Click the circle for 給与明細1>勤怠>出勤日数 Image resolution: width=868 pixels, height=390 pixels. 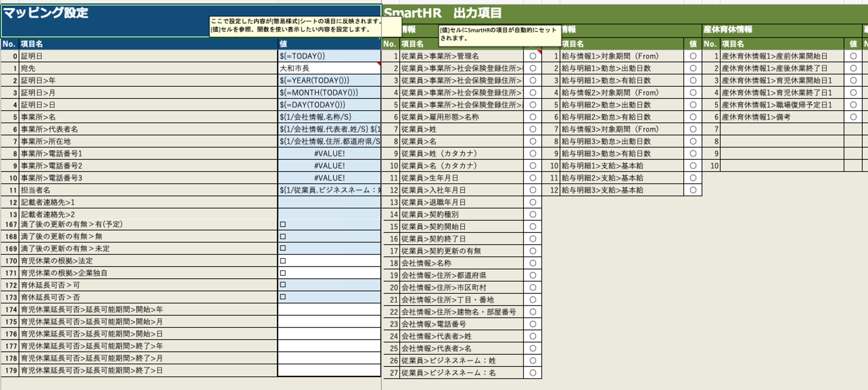(x=693, y=68)
